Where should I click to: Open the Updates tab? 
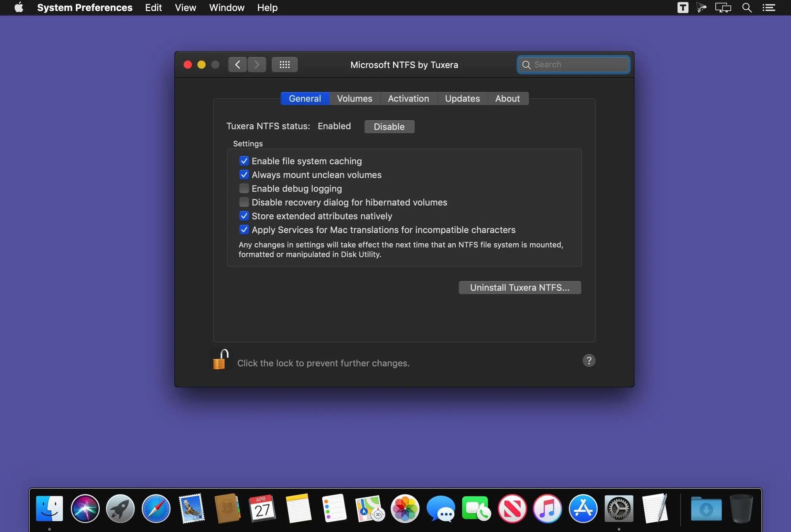coord(462,98)
